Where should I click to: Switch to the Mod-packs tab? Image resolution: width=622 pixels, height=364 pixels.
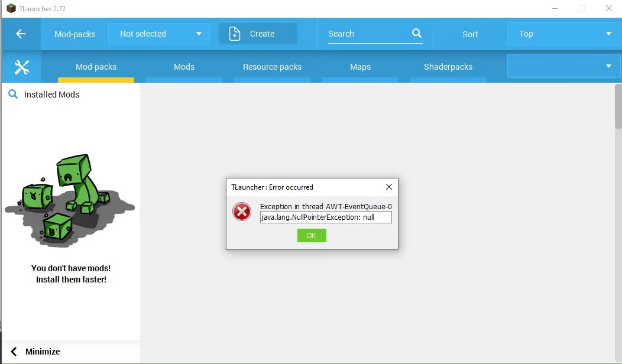coord(96,67)
